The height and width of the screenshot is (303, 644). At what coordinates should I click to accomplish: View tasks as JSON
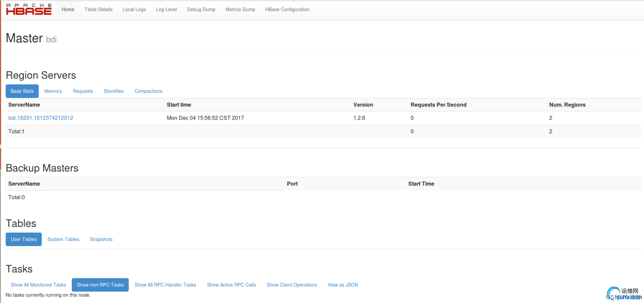pyautogui.click(x=343, y=285)
